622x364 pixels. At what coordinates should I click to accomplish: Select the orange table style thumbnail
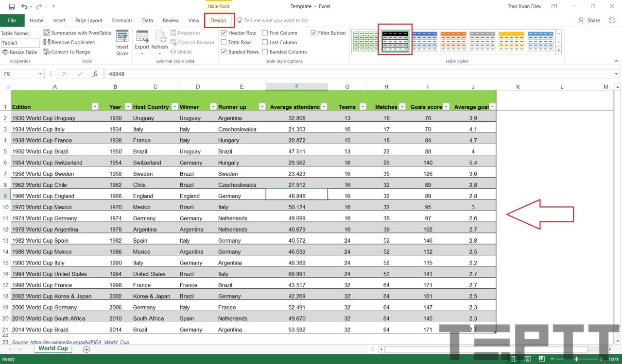pyautogui.click(x=453, y=41)
